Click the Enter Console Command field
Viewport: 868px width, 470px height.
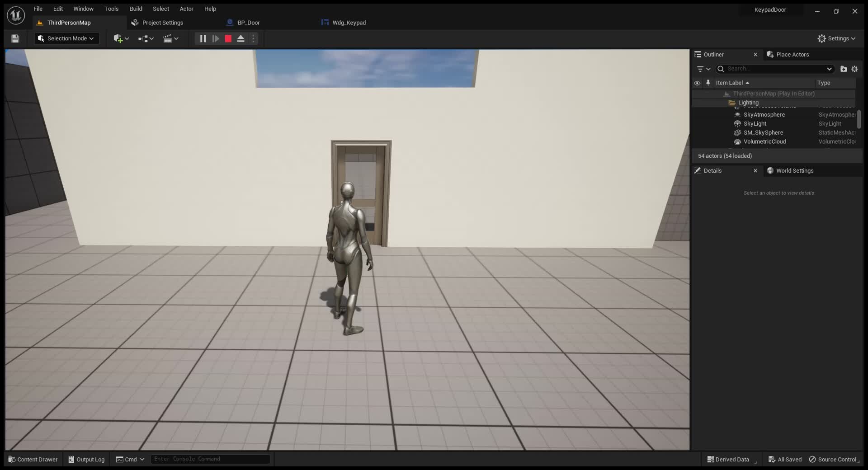pyautogui.click(x=209, y=459)
